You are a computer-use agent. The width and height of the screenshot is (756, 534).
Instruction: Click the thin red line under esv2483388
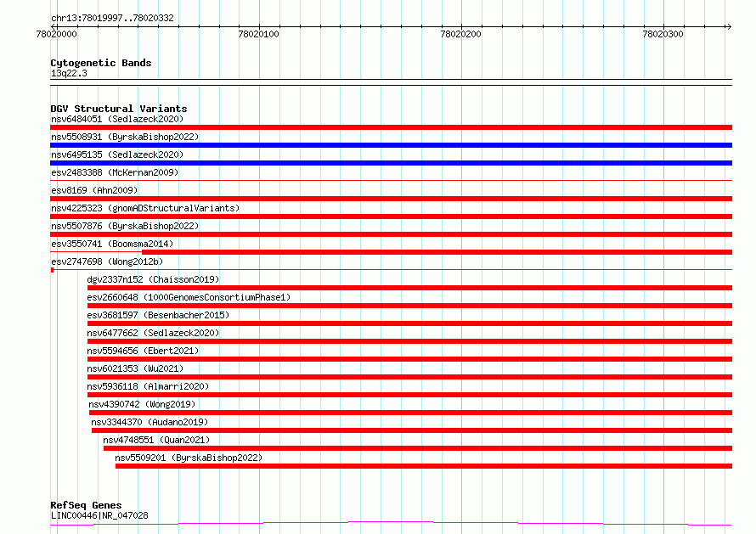(391, 181)
